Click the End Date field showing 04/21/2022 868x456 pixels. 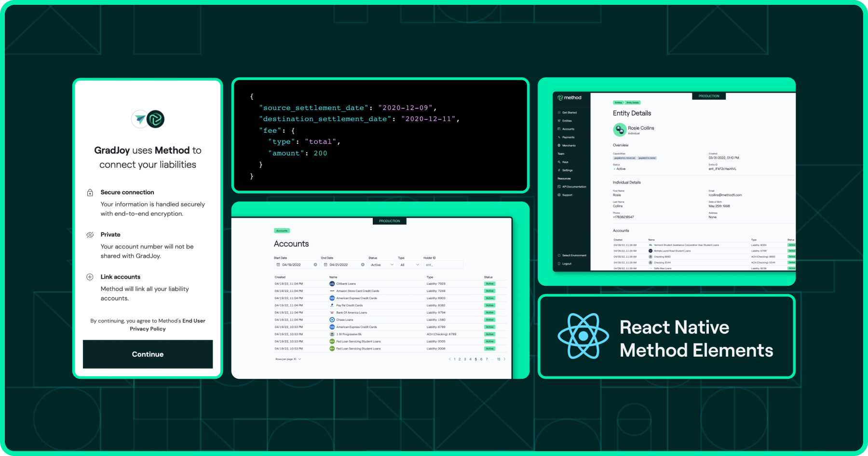[344, 265]
